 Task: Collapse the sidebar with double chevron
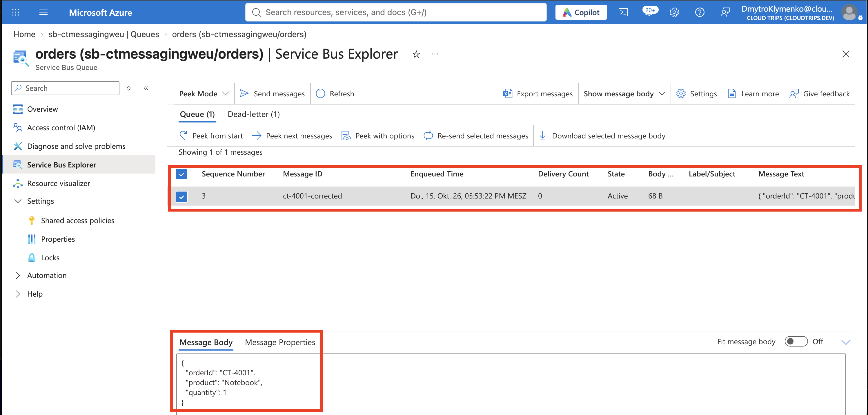pyautogui.click(x=146, y=88)
